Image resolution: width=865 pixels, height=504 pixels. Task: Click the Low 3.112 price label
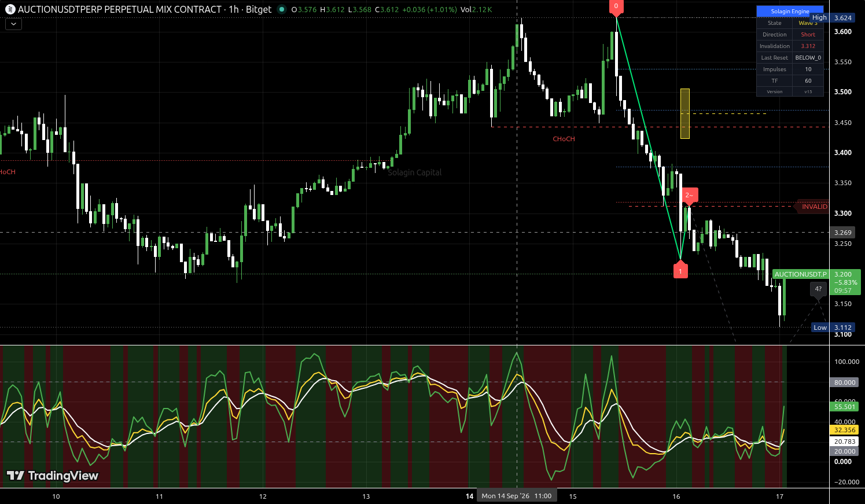tap(834, 328)
